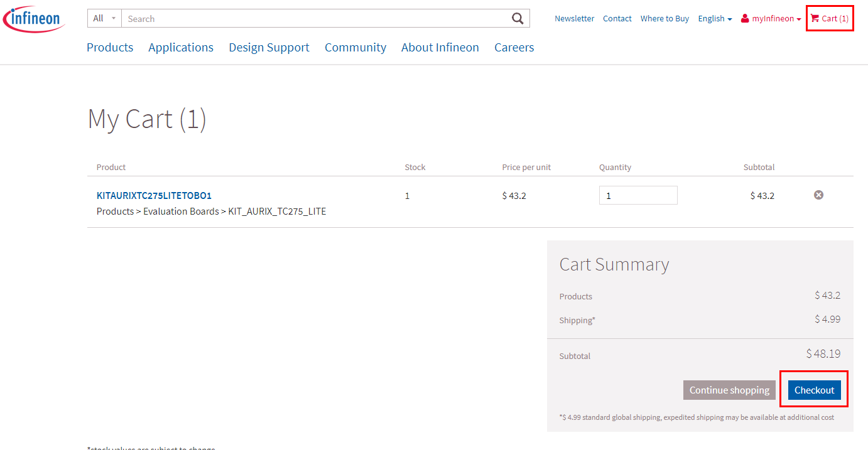
Task: Open the myInfineon account dropdown
Action: tap(771, 19)
